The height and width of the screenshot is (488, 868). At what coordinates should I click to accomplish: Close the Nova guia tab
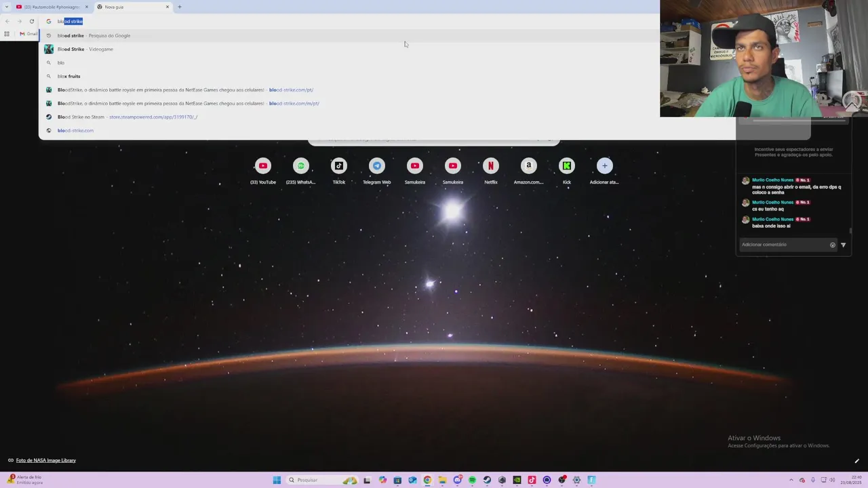point(167,7)
